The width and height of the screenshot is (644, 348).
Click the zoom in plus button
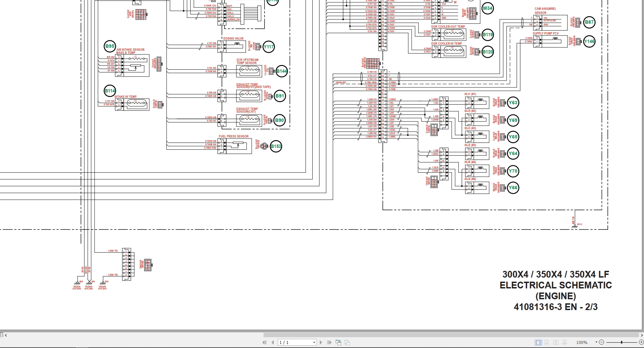pyautogui.click(x=641, y=343)
